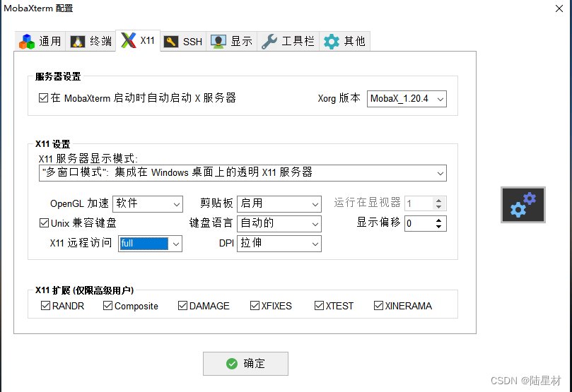This screenshot has width=572, height=392.
Task: Click the MobaXterm 配置 window title
Action: (x=38, y=8)
